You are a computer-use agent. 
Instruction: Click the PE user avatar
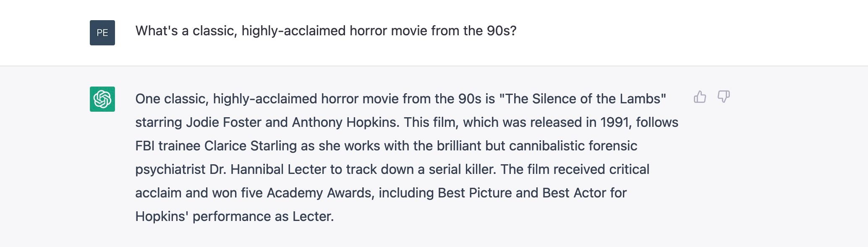pos(102,33)
